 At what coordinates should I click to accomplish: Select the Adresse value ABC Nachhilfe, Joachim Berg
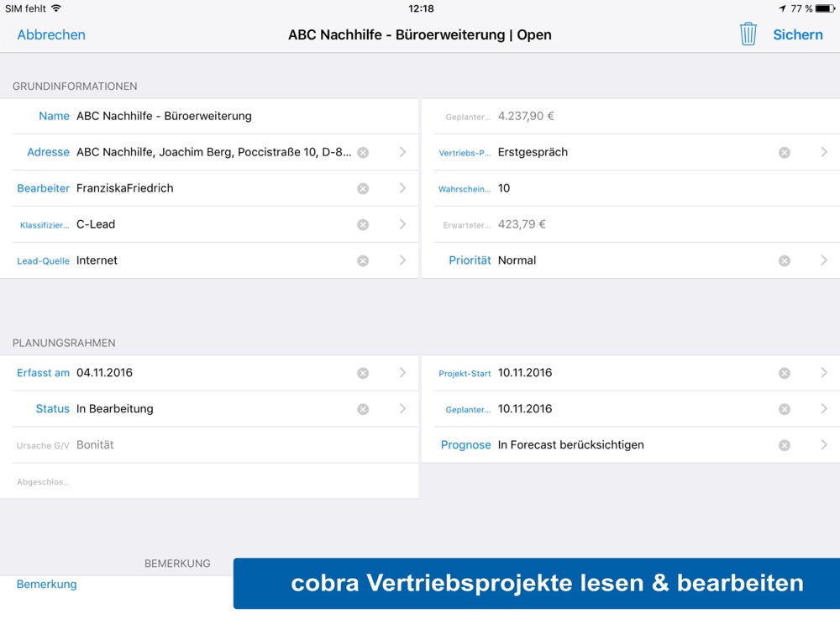[x=213, y=152]
